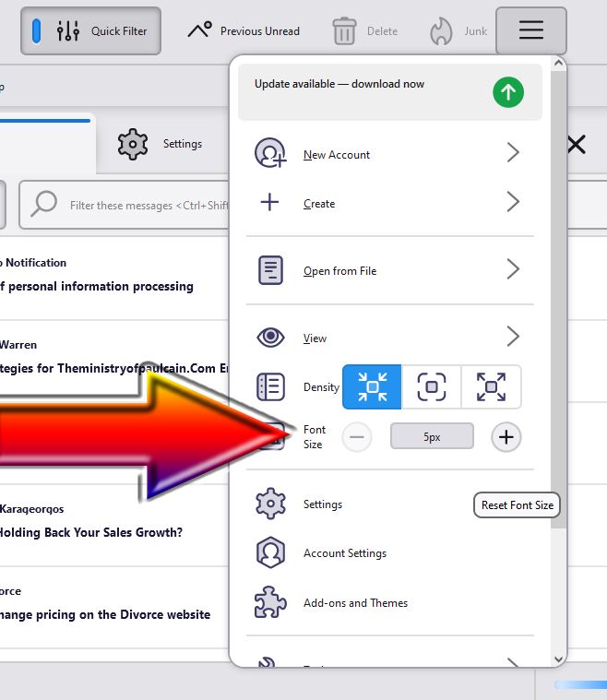Click the Add-ons and Themes puzzle icon
The image size is (607, 700).
270,603
